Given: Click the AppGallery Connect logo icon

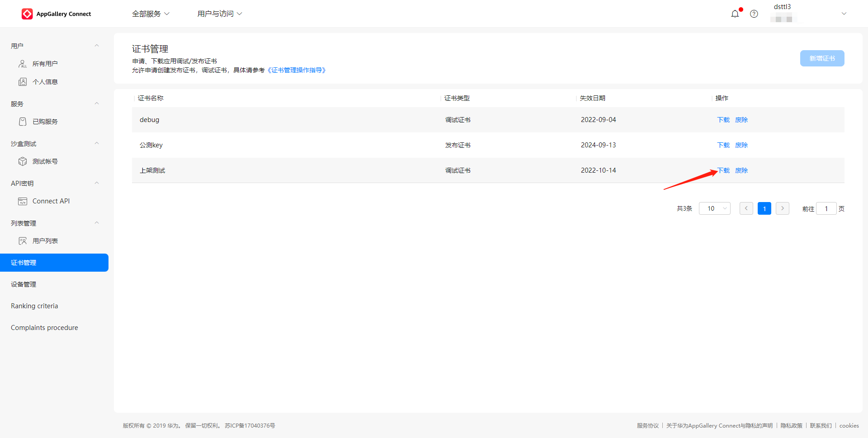Looking at the screenshot, I should pos(27,14).
